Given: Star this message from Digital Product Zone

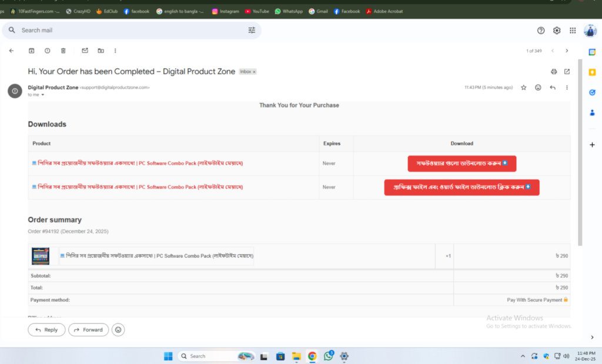Looking at the screenshot, I should [x=524, y=87].
